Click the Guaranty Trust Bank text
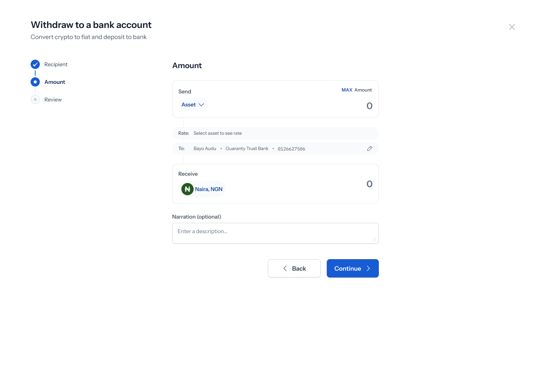This screenshot has height=392, width=551. pyautogui.click(x=247, y=149)
